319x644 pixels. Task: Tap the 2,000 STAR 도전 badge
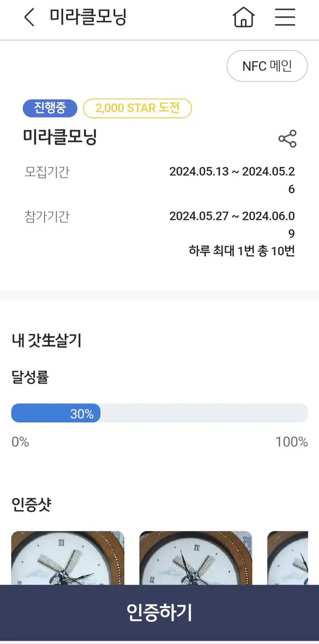pos(137,108)
